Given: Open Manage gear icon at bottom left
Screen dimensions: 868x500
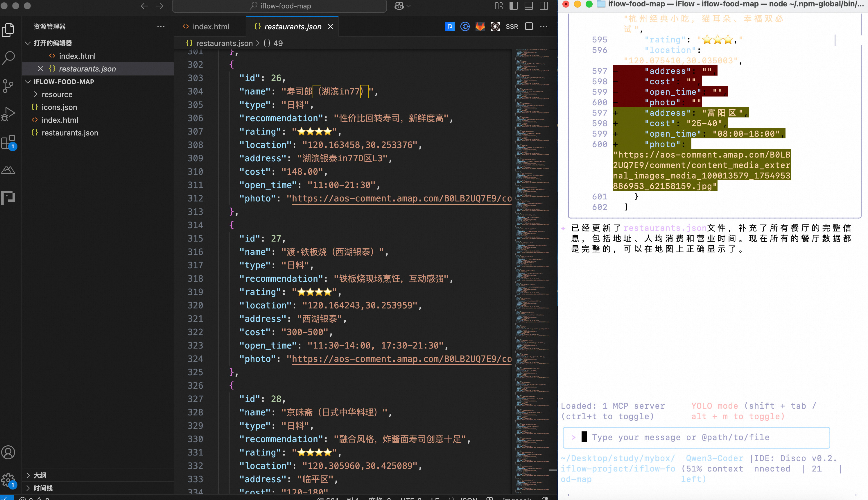Looking at the screenshot, I should (8, 480).
